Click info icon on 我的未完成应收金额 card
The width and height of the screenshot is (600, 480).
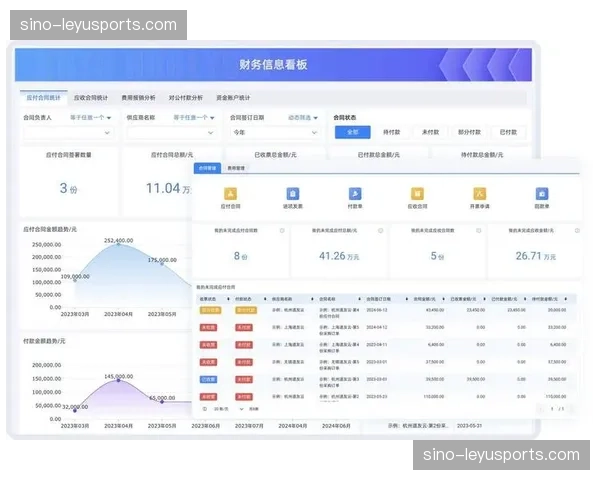[x=574, y=231]
